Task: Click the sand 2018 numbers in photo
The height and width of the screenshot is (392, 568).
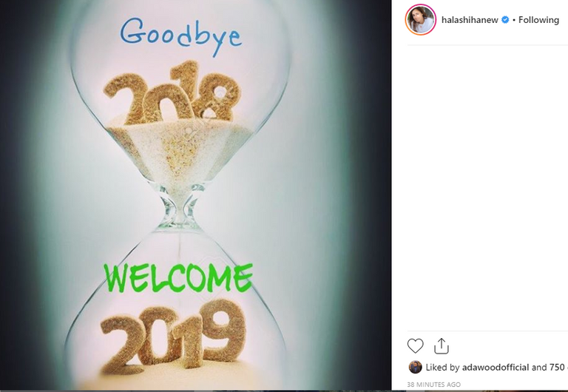Action: point(172,93)
